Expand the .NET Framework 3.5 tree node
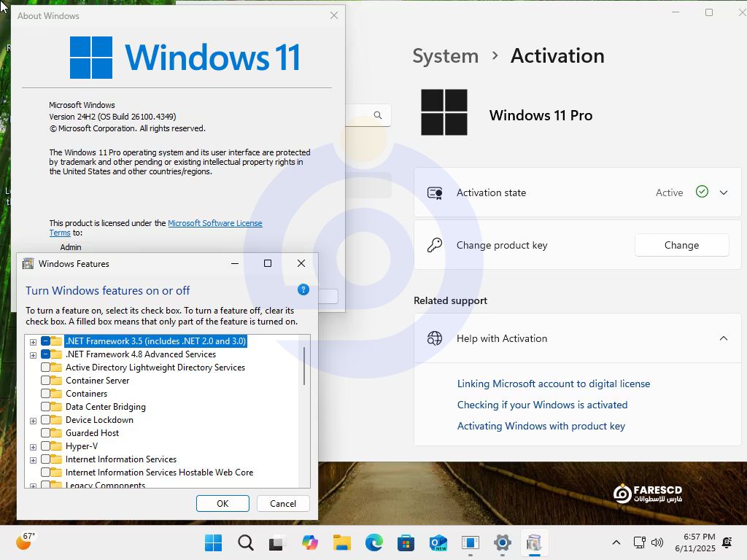The height and width of the screenshot is (560, 747). pyautogui.click(x=33, y=342)
